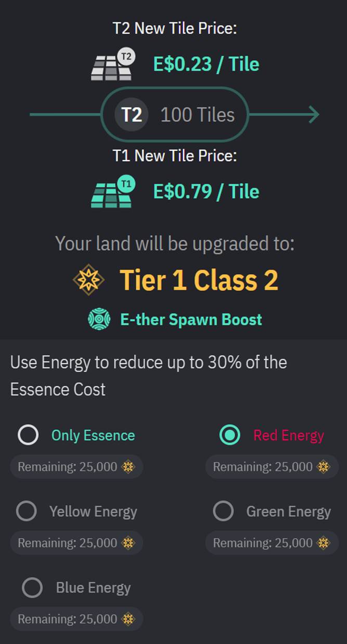
Task: Click essence icon under Yellow Energy
Action: tap(128, 543)
